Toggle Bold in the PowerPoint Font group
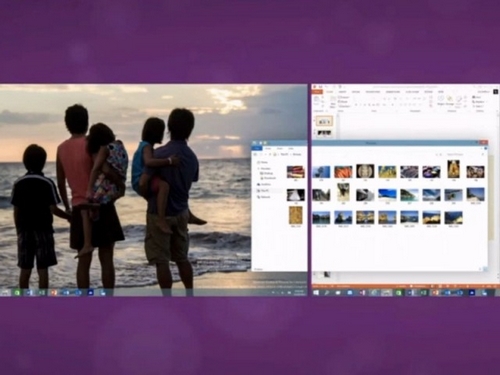This screenshot has height=375, width=500. coord(356,105)
